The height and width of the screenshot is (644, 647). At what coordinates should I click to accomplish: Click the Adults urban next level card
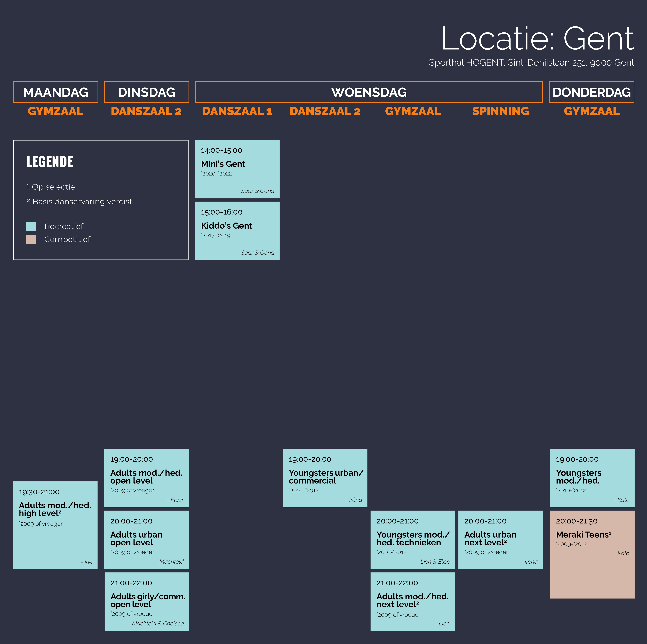500,540
